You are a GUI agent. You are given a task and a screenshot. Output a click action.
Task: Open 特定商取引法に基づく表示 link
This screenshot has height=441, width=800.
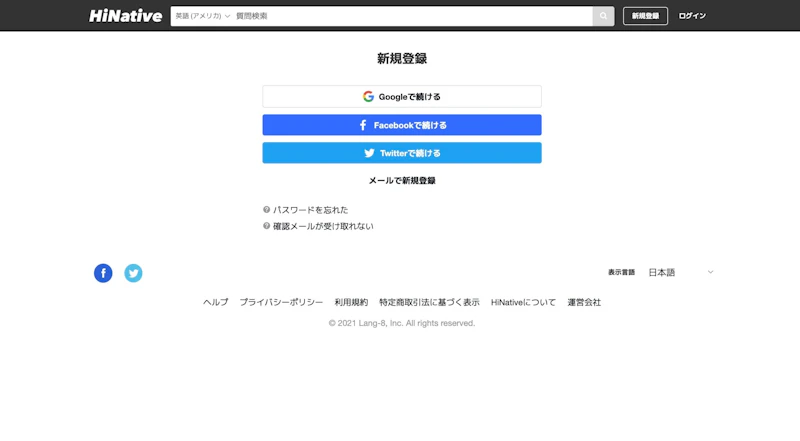coord(429,302)
